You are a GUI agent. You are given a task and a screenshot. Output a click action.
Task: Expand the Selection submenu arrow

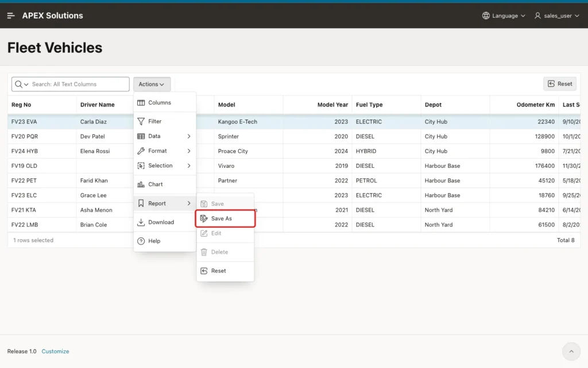(x=189, y=166)
